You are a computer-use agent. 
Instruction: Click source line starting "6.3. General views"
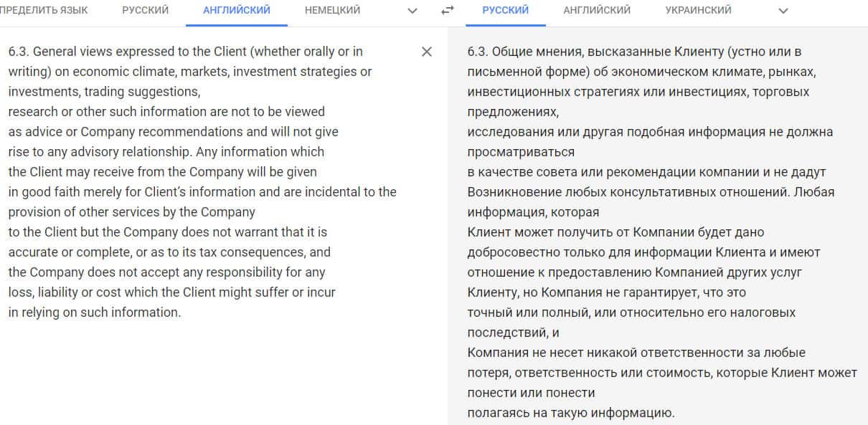(185, 52)
